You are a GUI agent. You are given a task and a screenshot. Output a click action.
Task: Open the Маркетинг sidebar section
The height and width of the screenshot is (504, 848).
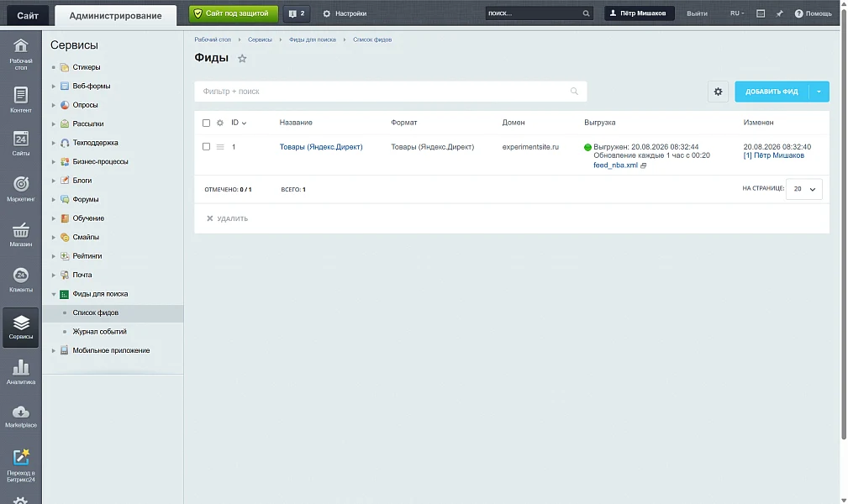click(x=20, y=189)
